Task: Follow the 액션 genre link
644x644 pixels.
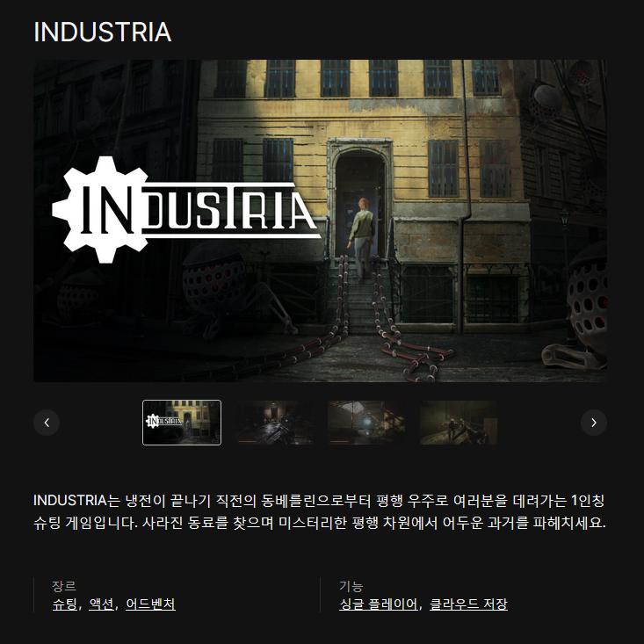Action: 101,604
